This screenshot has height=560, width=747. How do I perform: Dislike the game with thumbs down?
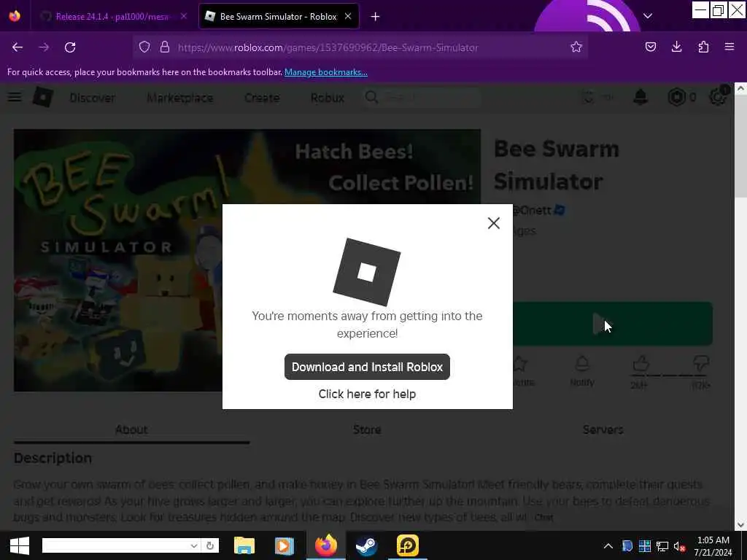701,365
